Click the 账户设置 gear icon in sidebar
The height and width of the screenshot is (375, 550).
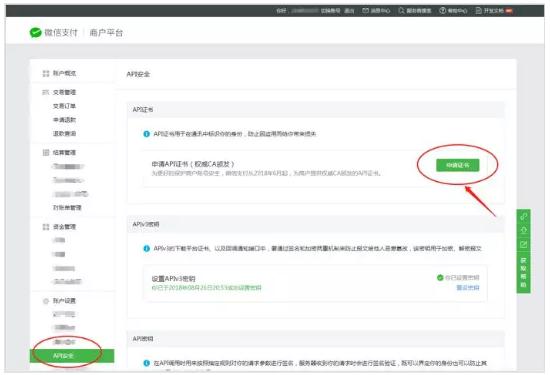(46, 301)
